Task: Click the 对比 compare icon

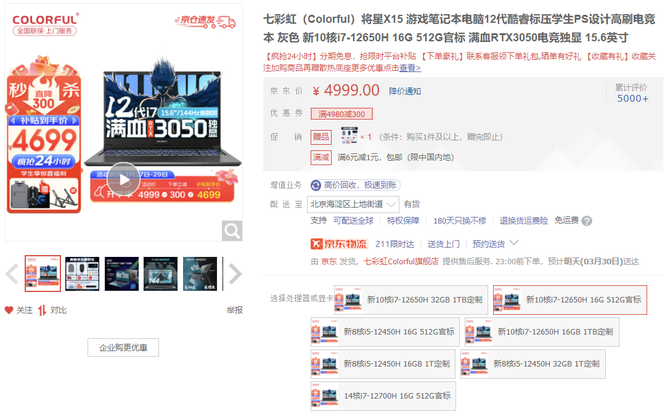Action: point(42,311)
